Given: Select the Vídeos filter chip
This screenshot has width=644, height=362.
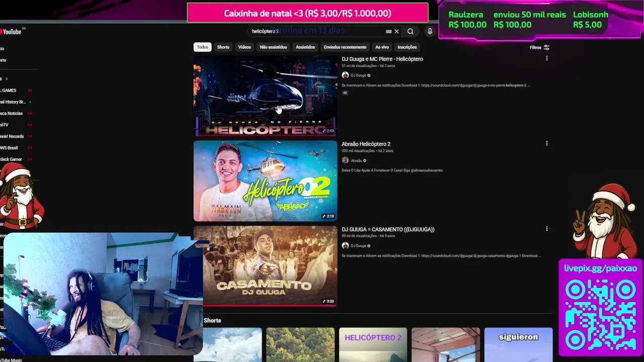Looking at the screenshot, I should click(245, 47).
